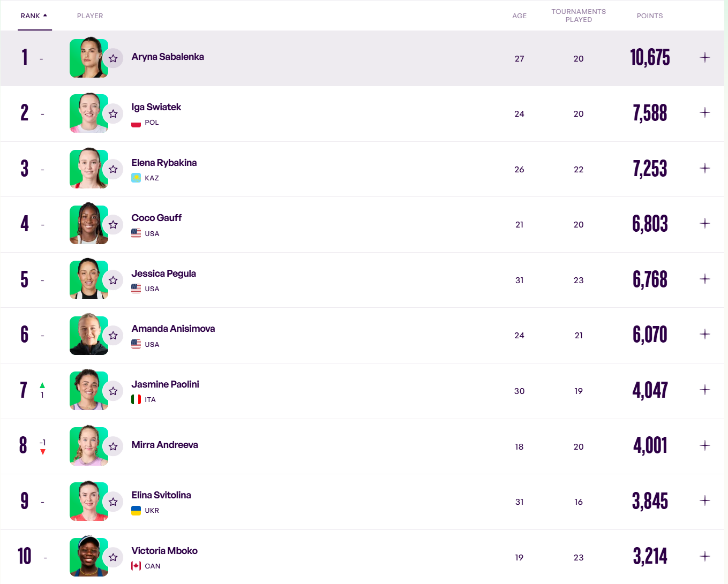Star Coco Gauff as a favorite

[x=113, y=225]
